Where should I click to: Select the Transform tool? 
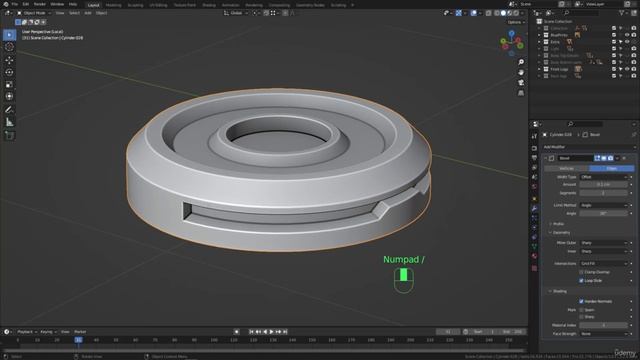tap(9, 96)
